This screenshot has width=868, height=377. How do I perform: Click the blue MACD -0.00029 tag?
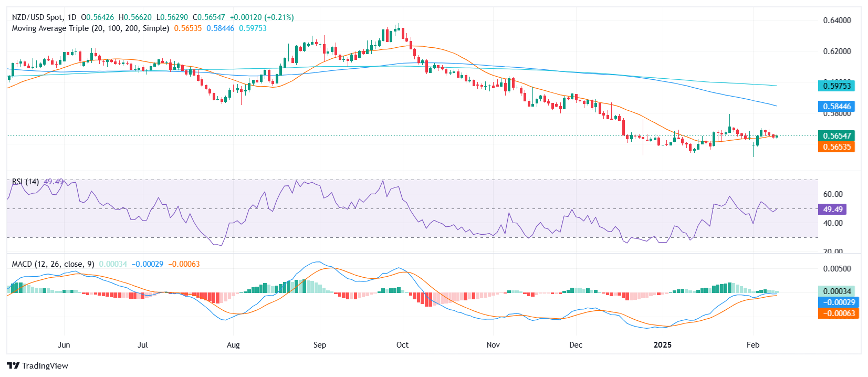point(838,302)
